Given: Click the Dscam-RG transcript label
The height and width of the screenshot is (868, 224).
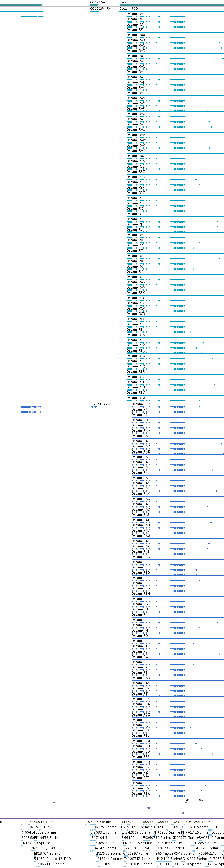Looking at the screenshot, I should click(x=135, y=209).
